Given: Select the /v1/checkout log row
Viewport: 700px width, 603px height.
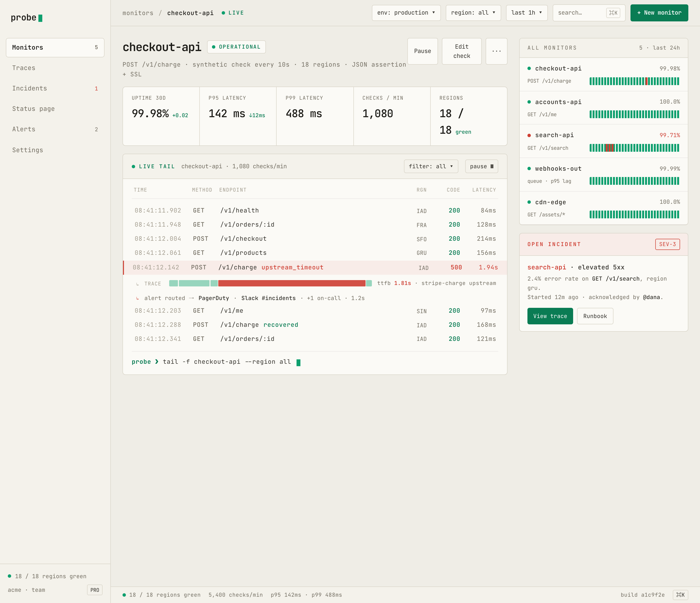Looking at the screenshot, I should (315, 239).
